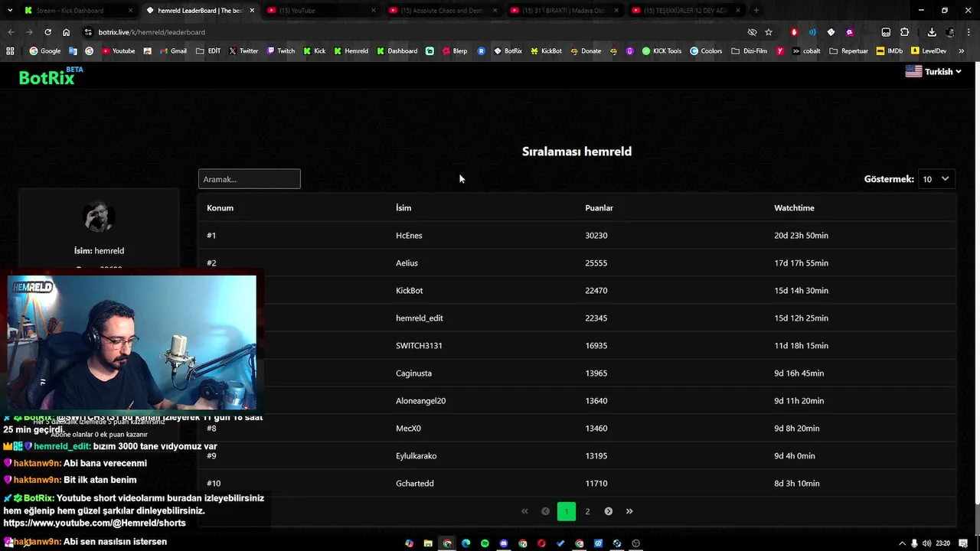Click the Aramak search input field
The height and width of the screenshot is (551, 980).
click(x=250, y=179)
